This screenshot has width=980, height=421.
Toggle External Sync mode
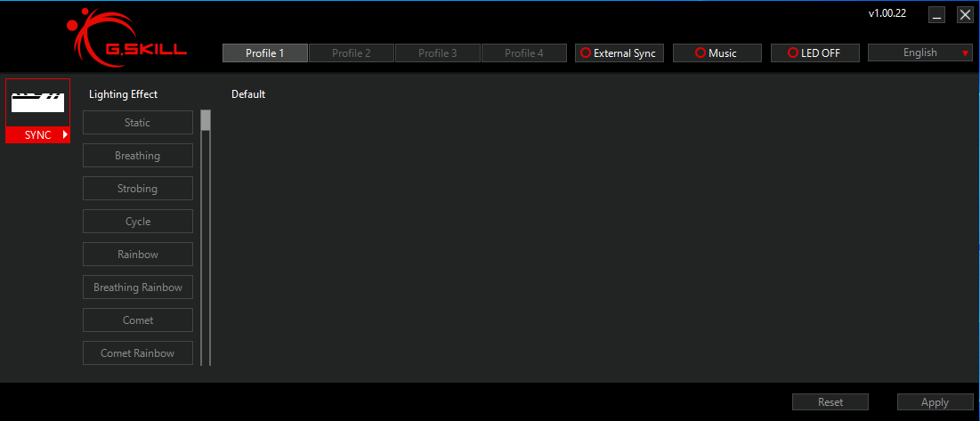[x=619, y=53]
